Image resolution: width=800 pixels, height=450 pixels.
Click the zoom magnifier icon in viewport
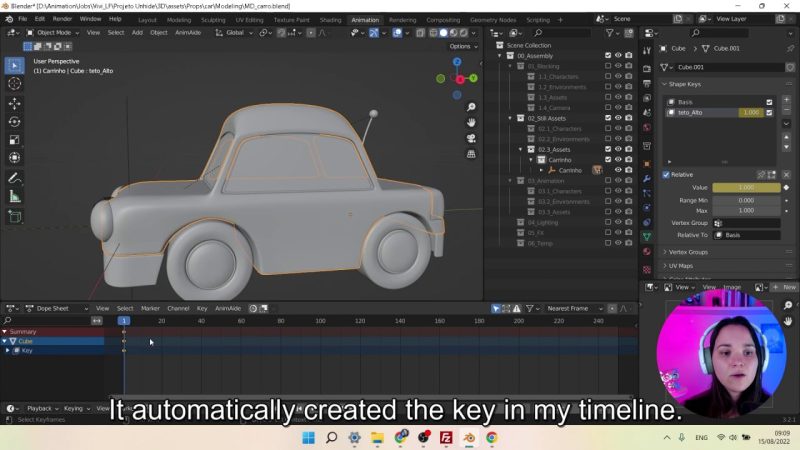pyautogui.click(x=471, y=107)
